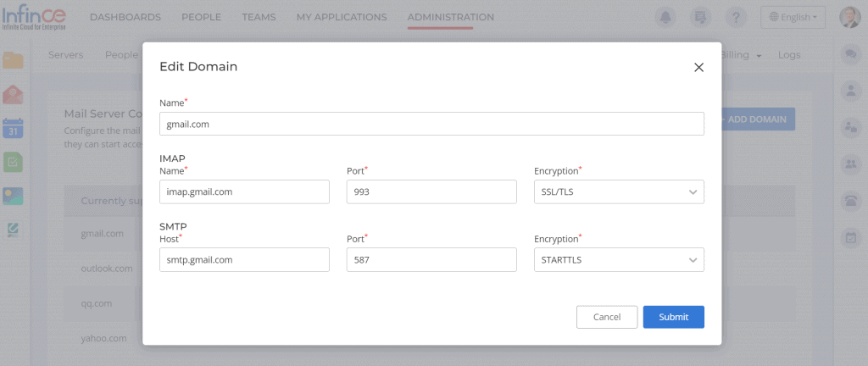Go to the DASHBOARDS tab

coord(125,17)
